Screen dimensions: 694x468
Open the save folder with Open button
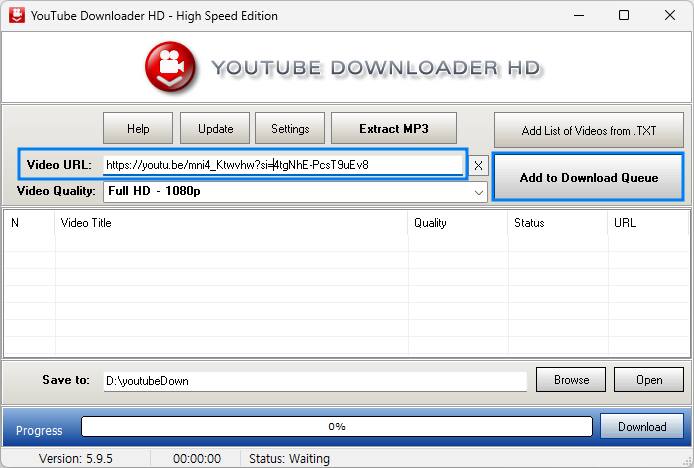pyautogui.click(x=649, y=380)
